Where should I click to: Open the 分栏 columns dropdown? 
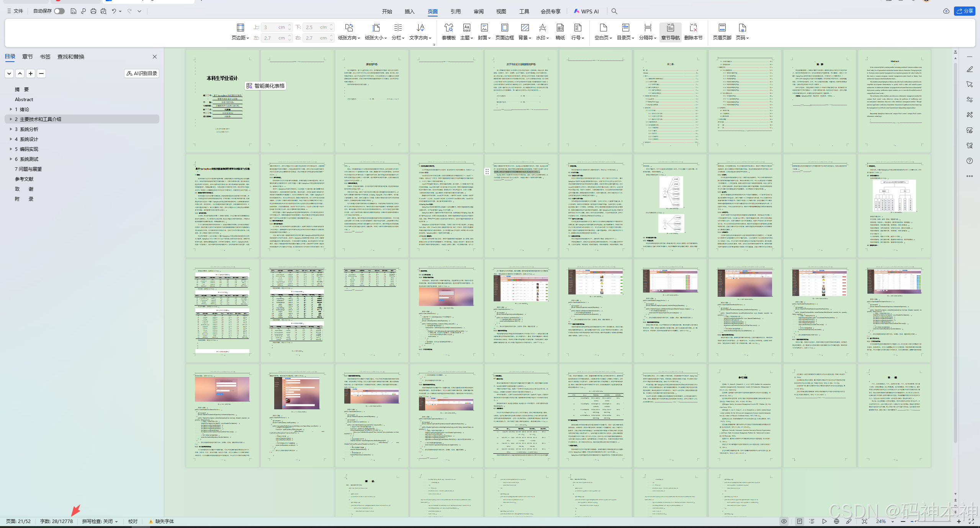(x=398, y=32)
